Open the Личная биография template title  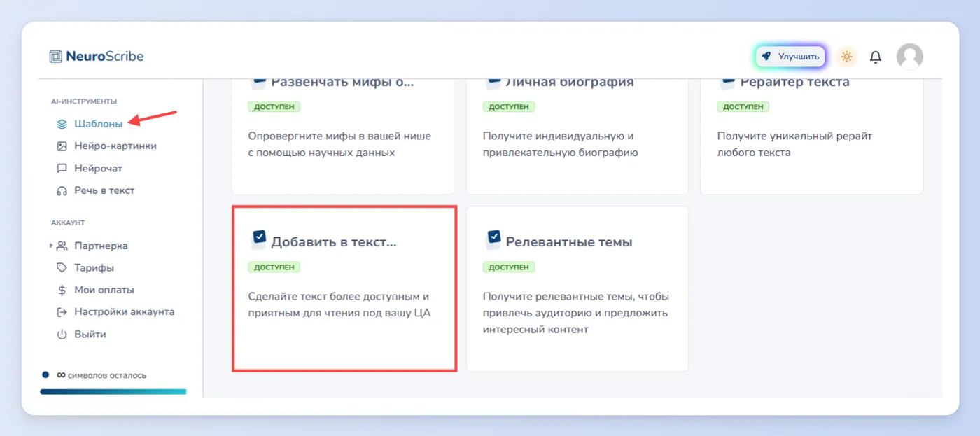coord(570,82)
